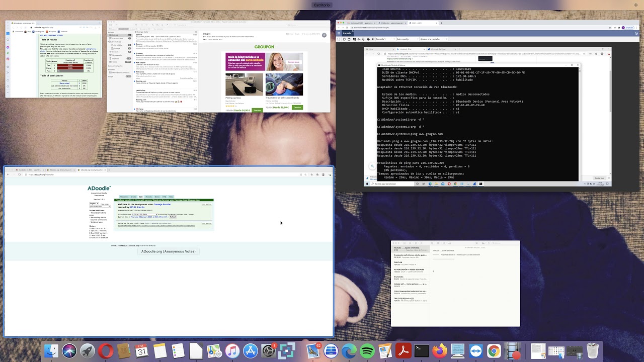
Task: Switch to the FAQ tab in ADoodle
Action: (164, 197)
